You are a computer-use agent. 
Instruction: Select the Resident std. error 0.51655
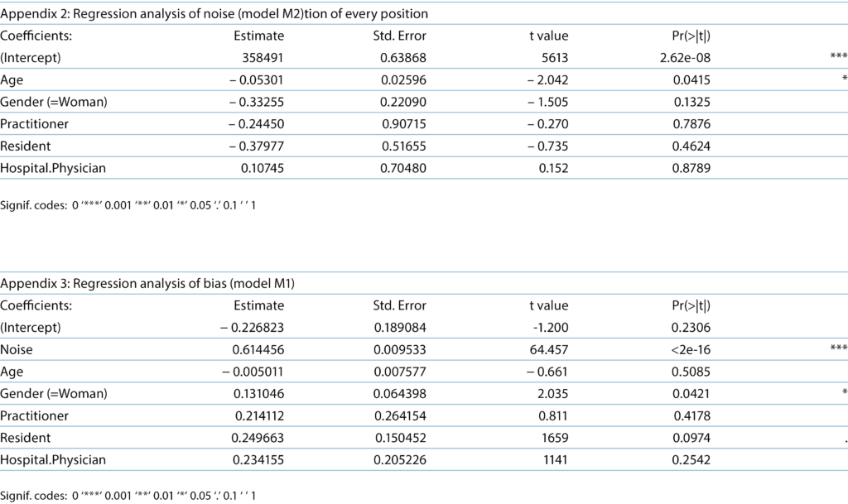[403, 146]
